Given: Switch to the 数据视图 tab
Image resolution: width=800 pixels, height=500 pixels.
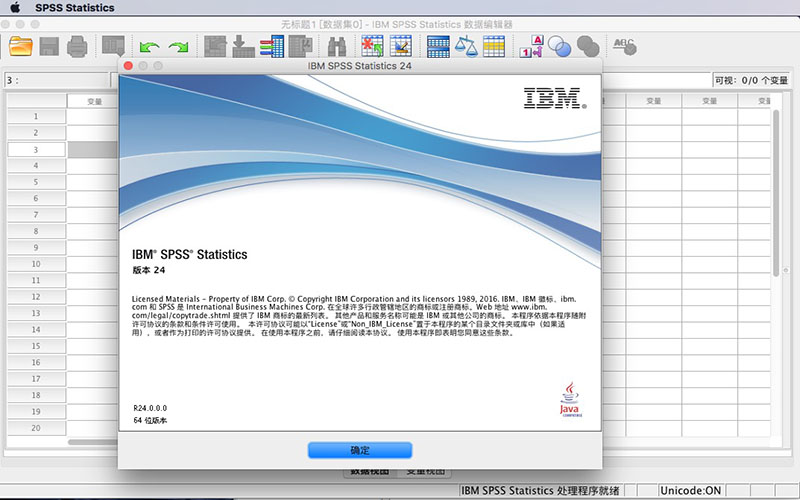Looking at the screenshot, I should [370, 472].
